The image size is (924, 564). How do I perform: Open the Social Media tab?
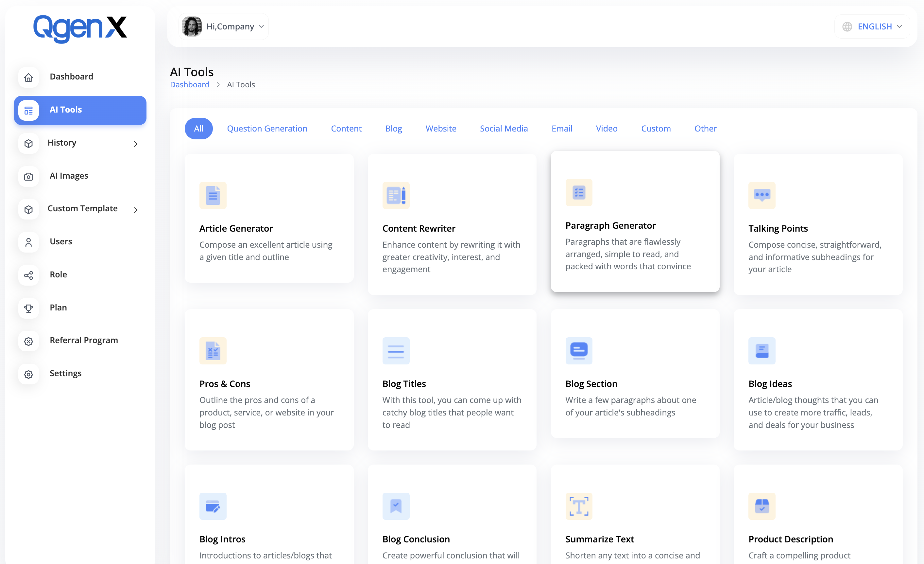504,128
